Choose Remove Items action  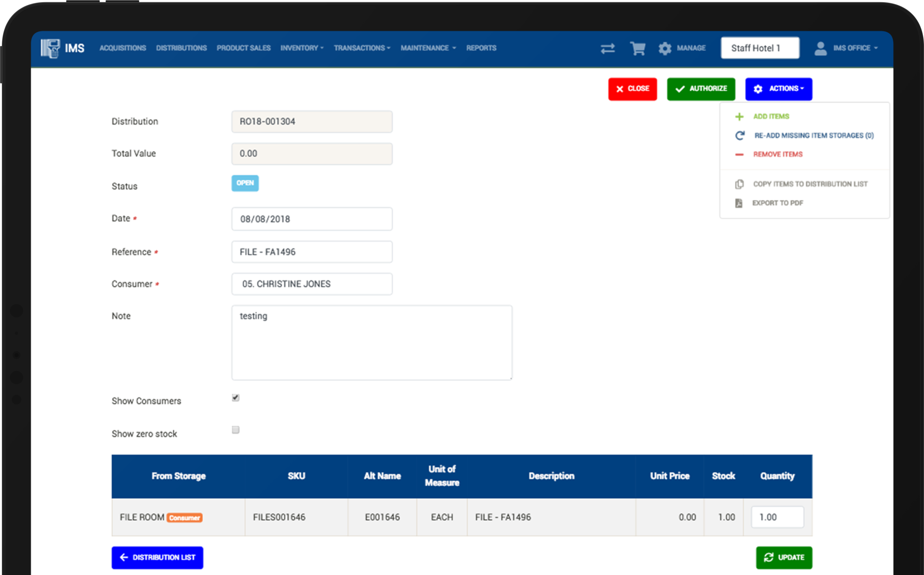777,154
